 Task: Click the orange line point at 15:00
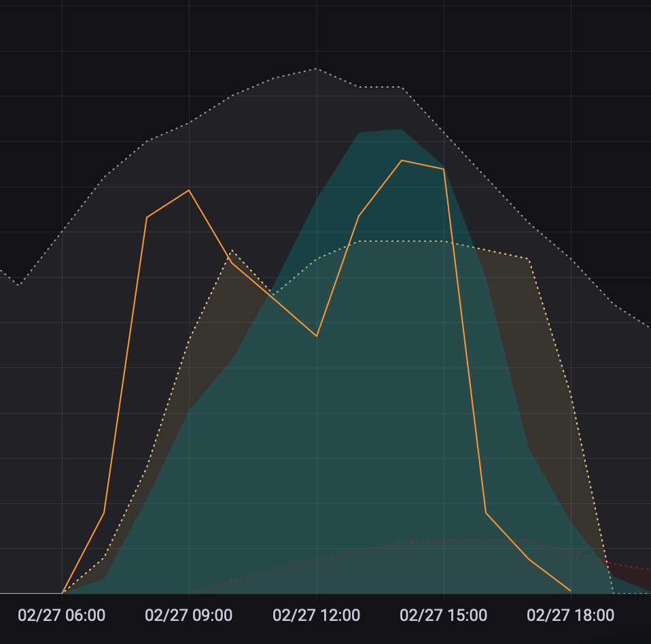click(444, 169)
